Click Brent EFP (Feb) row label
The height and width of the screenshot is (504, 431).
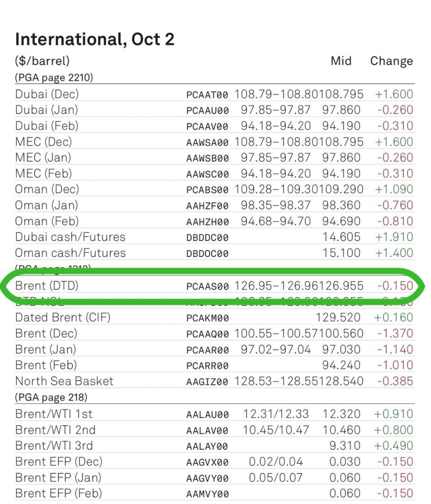coord(58,493)
